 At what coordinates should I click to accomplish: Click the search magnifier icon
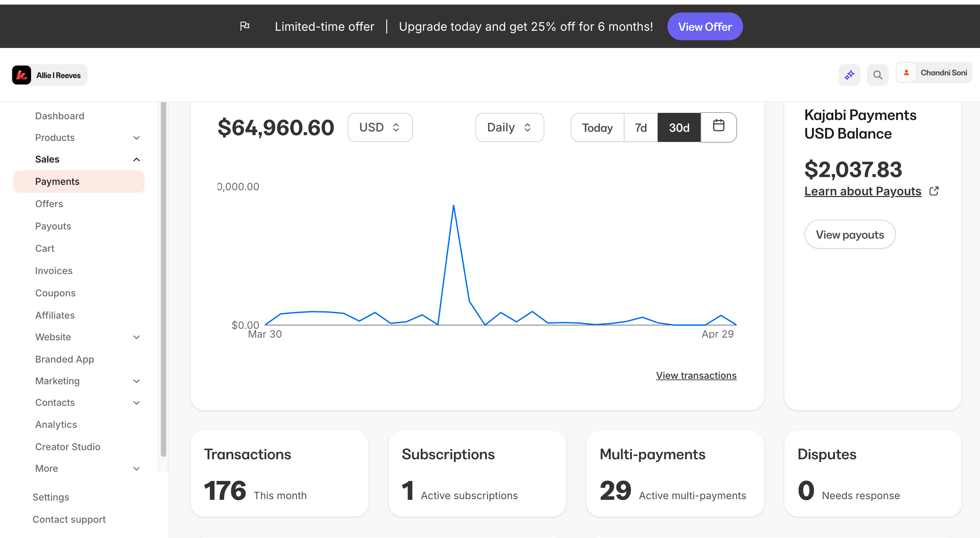pyautogui.click(x=877, y=75)
